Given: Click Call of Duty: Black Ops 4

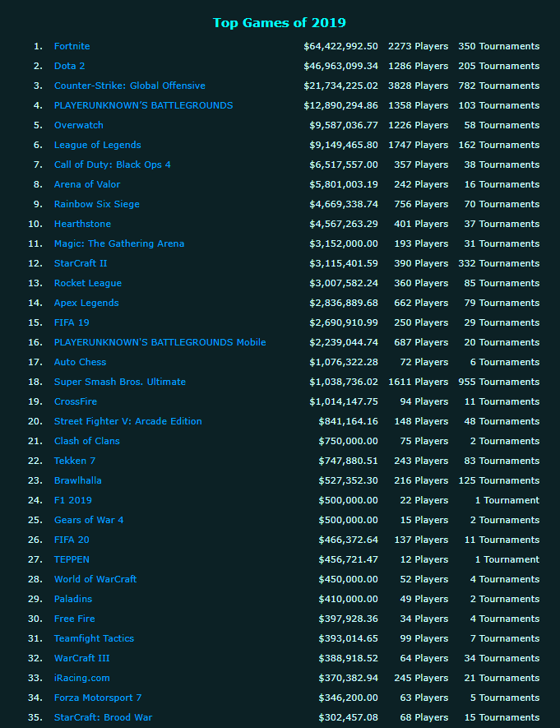Looking at the screenshot, I should 112,165.
